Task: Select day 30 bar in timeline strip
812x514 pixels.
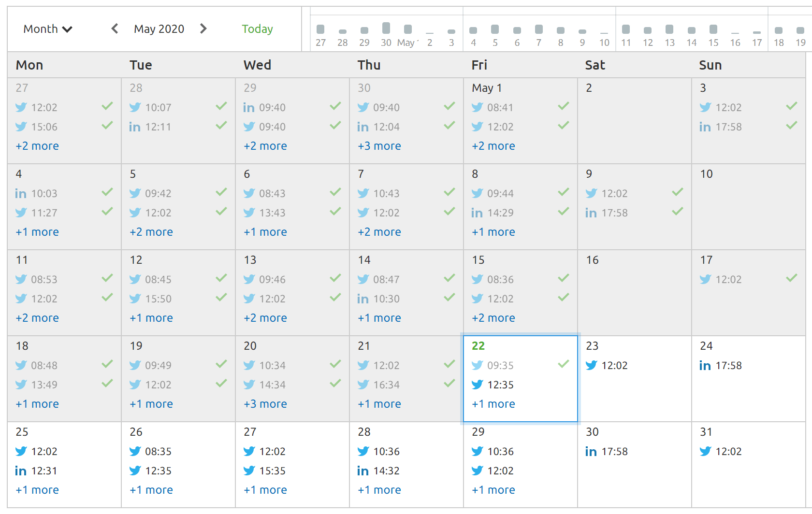Action: point(386,28)
